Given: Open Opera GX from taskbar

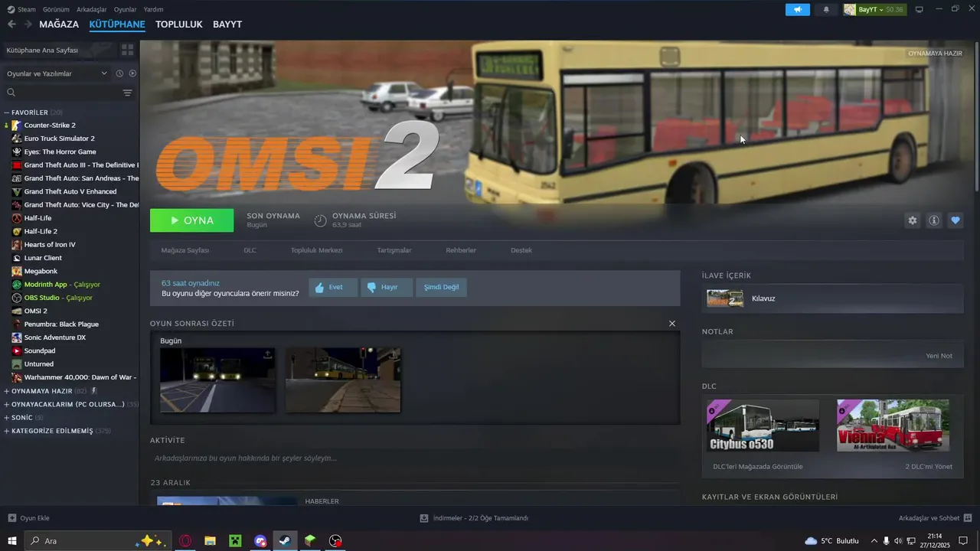Looking at the screenshot, I should tap(185, 541).
